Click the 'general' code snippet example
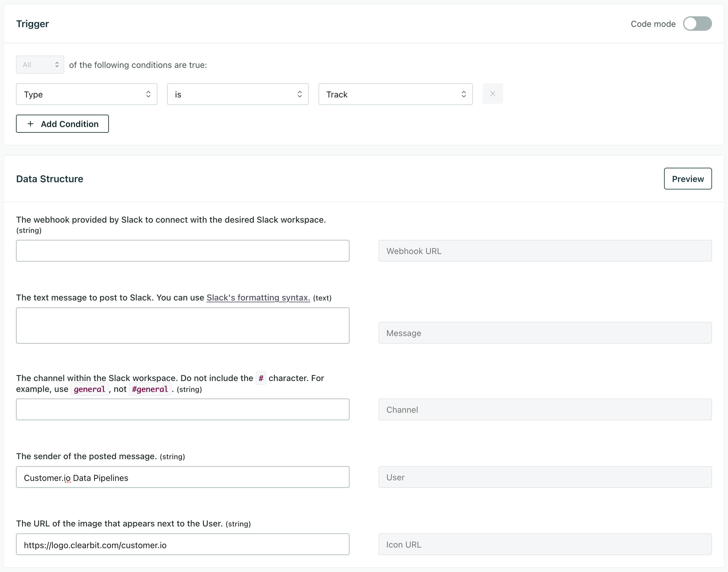 click(89, 389)
